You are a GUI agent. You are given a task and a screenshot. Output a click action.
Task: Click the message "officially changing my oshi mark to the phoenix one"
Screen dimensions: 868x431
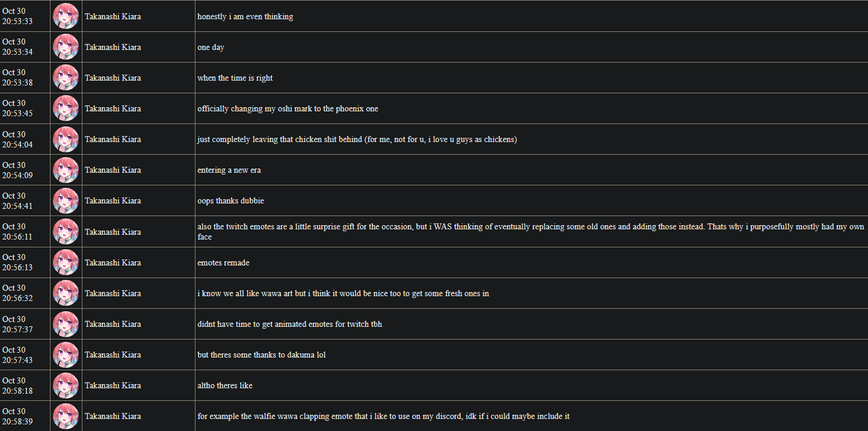point(288,109)
